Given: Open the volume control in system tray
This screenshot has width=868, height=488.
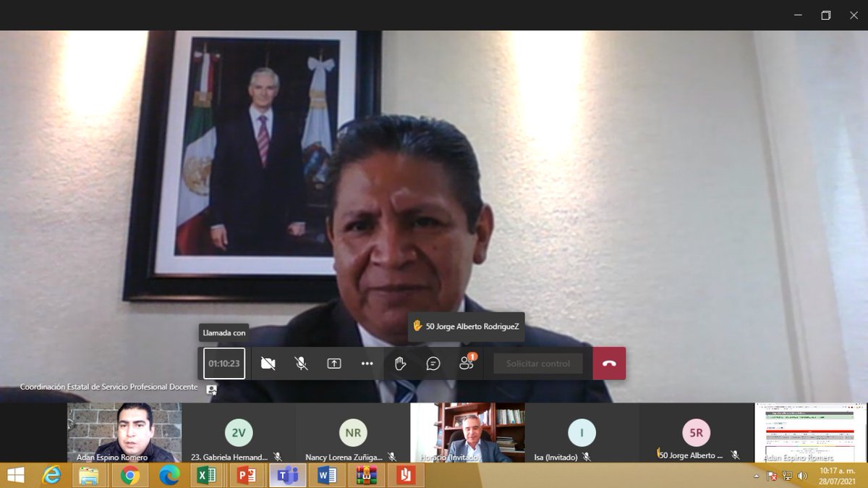Looking at the screenshot, I should 803,476.
